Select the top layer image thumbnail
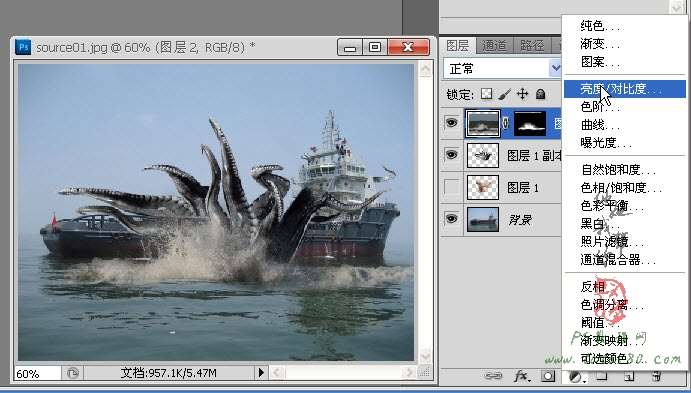 click(x=483, y=123)
